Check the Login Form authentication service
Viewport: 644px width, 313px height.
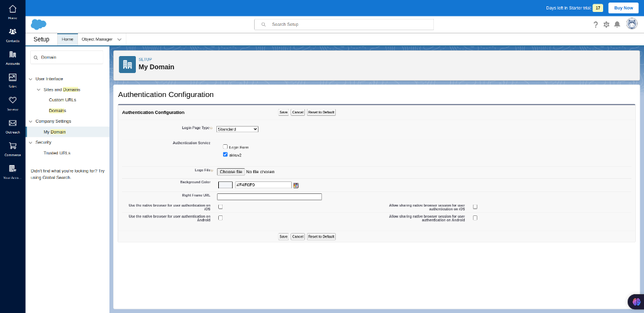(225, 147)
